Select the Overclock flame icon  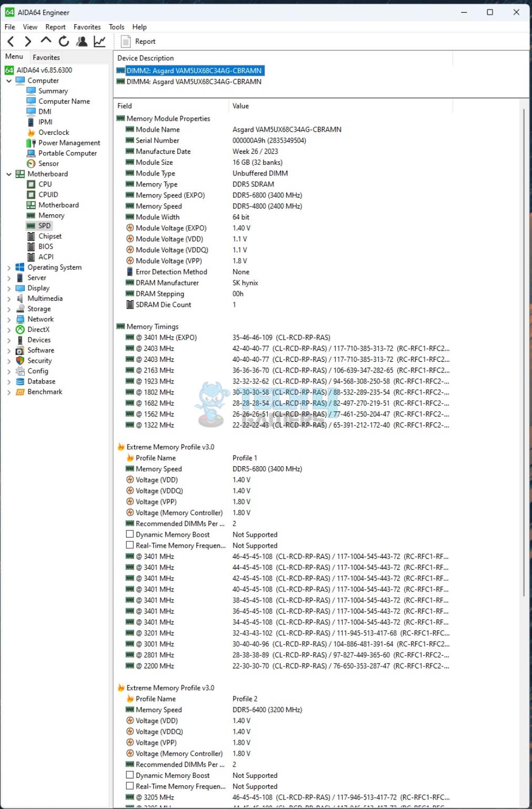pyautogui.click(x=31, y=132)
